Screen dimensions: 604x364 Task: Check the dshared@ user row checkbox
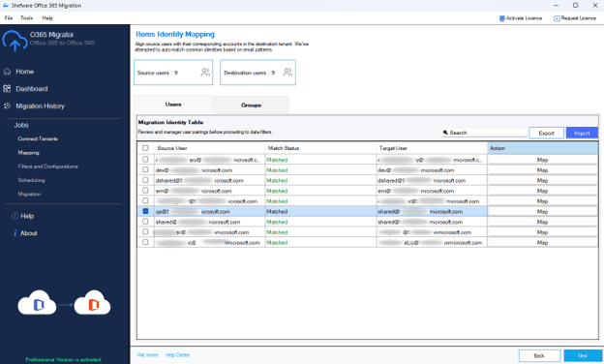coord(145,180)
